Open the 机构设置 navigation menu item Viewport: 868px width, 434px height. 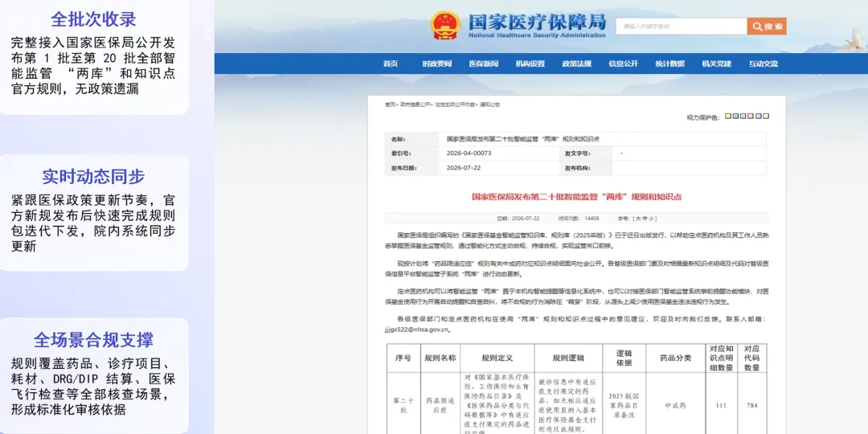530,63
